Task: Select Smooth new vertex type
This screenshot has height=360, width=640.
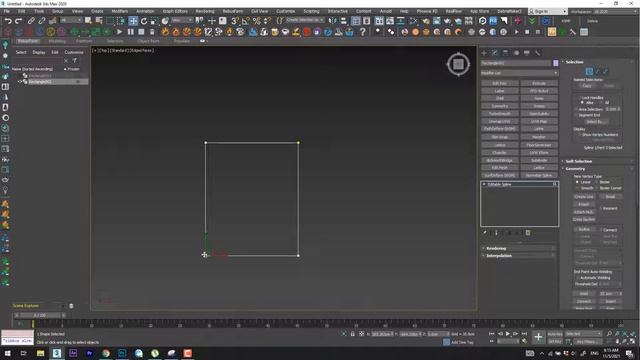Action: [x=577, y=188]
